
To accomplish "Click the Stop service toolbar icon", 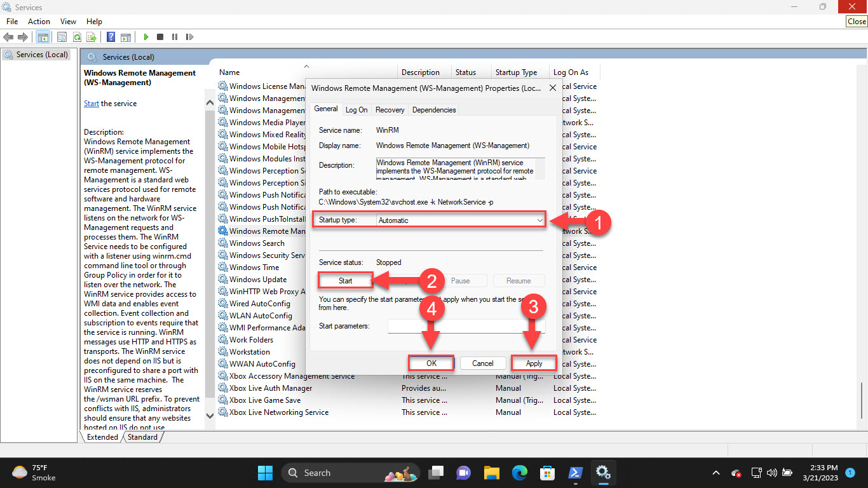I will pos(160,37).
